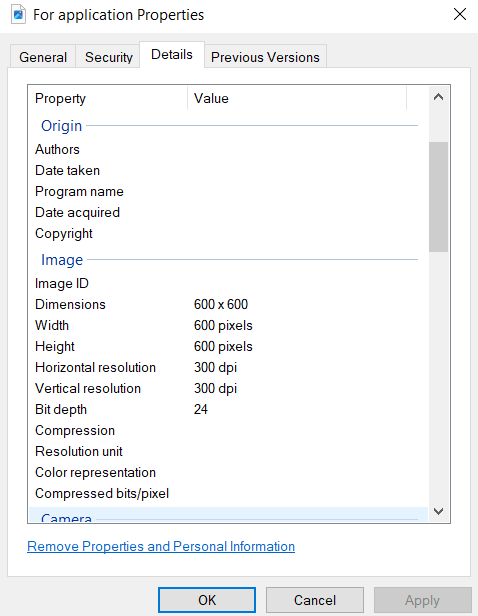Open the Security tab
Screen dimensions: 478x616
tap(109, 57)
